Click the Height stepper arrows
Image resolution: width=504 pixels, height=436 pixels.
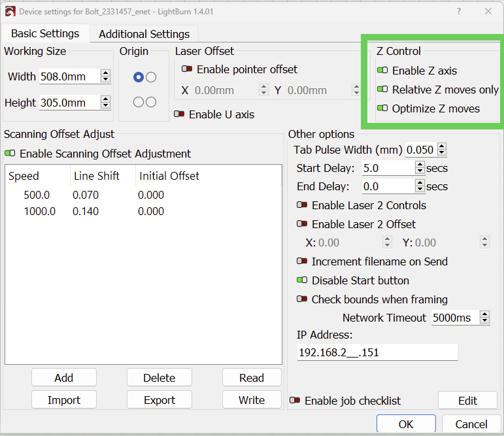point(105,102)
